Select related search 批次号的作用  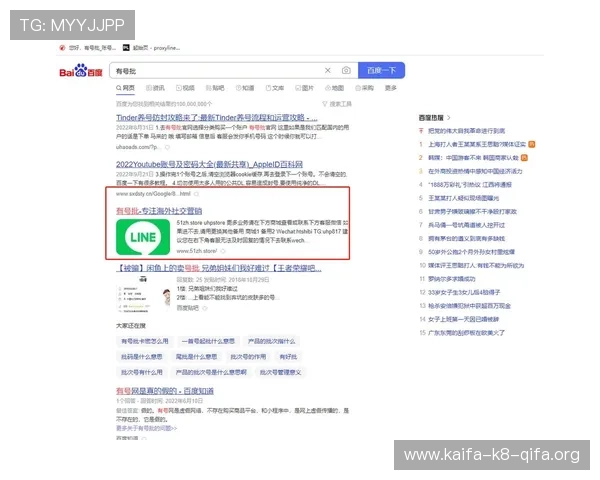coord(248,357)
